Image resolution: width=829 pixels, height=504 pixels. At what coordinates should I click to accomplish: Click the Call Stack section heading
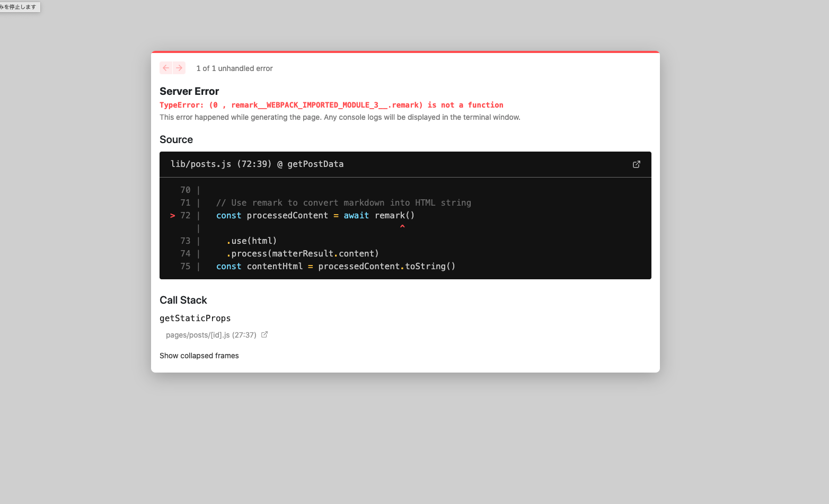(x=183, y=300)
